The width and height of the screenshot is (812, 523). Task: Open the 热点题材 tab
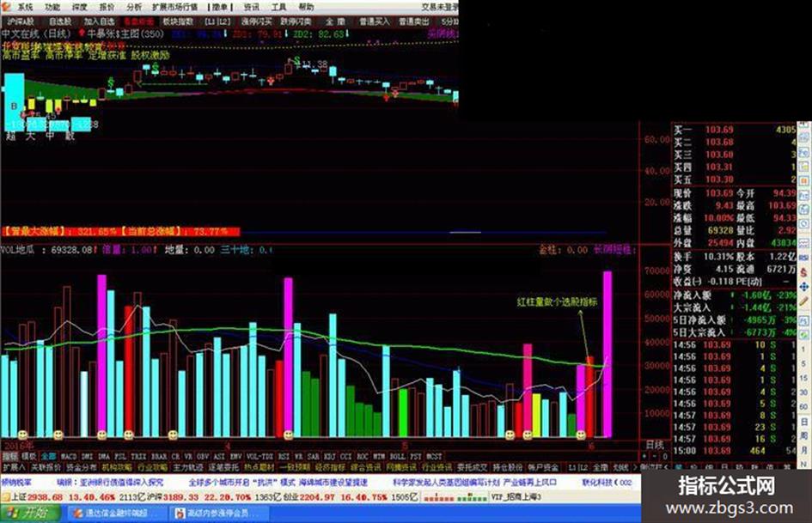click(259, 467)
